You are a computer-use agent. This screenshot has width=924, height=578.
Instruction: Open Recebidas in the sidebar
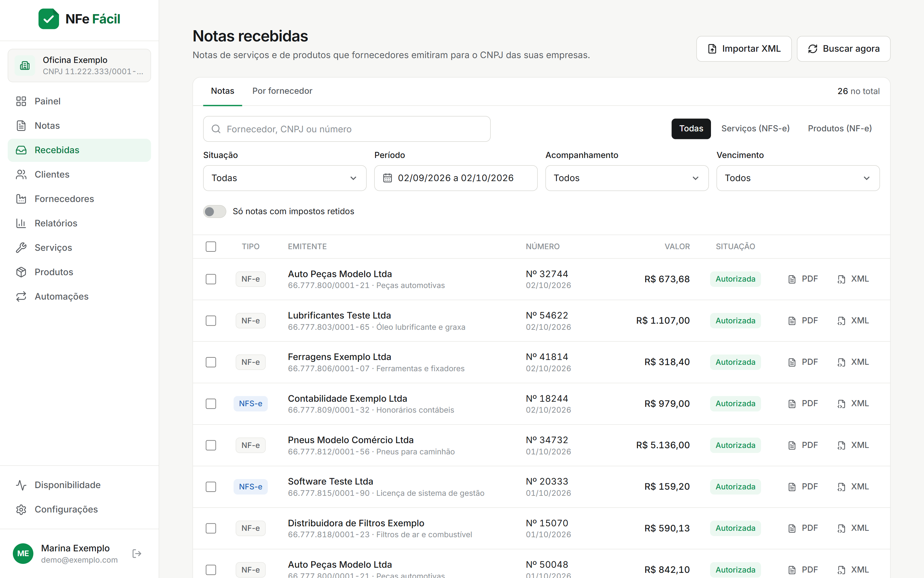coord(79,150)
